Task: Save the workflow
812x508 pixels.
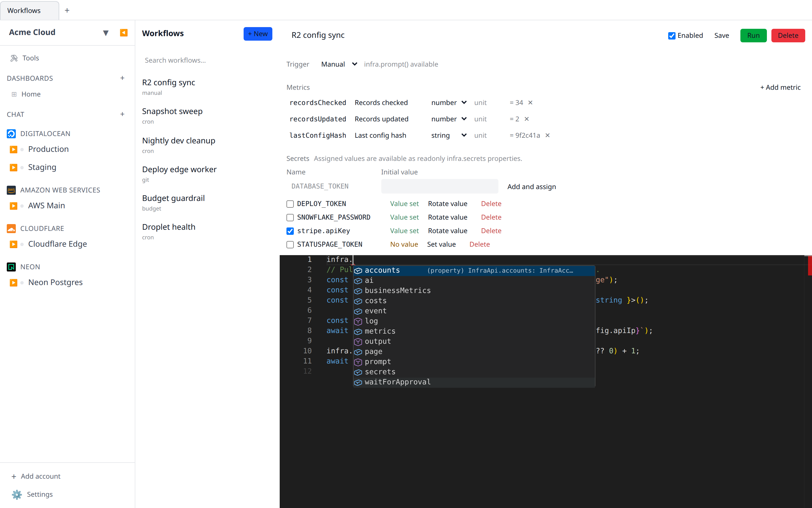Action: (721, 36)
